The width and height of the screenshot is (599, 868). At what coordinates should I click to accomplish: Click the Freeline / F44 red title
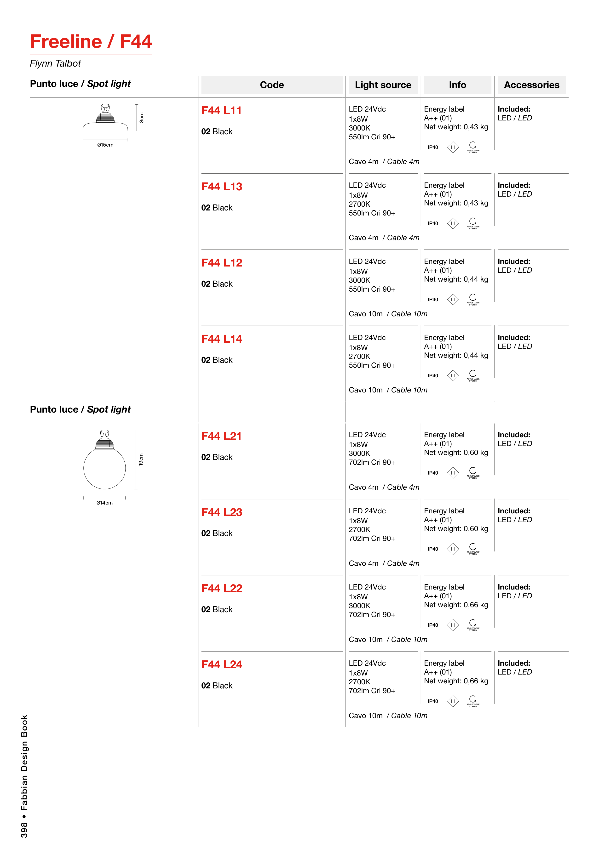coord(91,42)
